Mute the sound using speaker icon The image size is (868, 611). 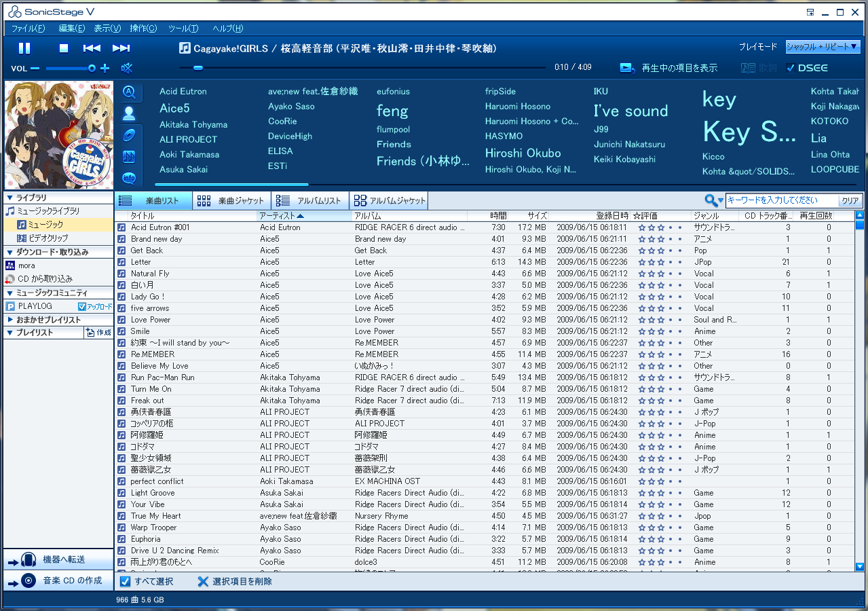click(x=126, y=68)
